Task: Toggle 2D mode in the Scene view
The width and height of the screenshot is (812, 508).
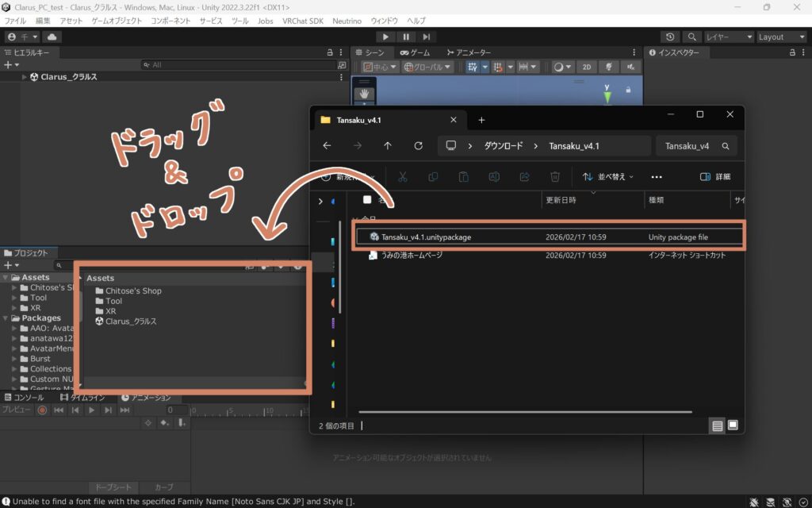Action: tap(586, 67)
